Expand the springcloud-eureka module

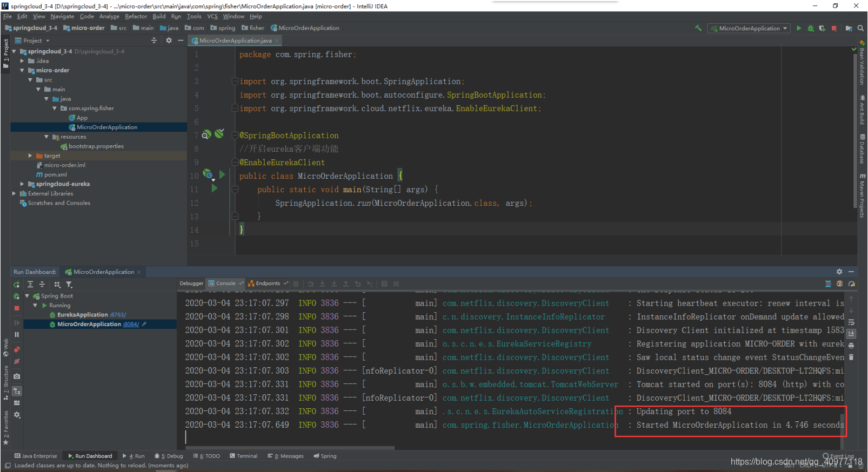[x=22, y=184]
